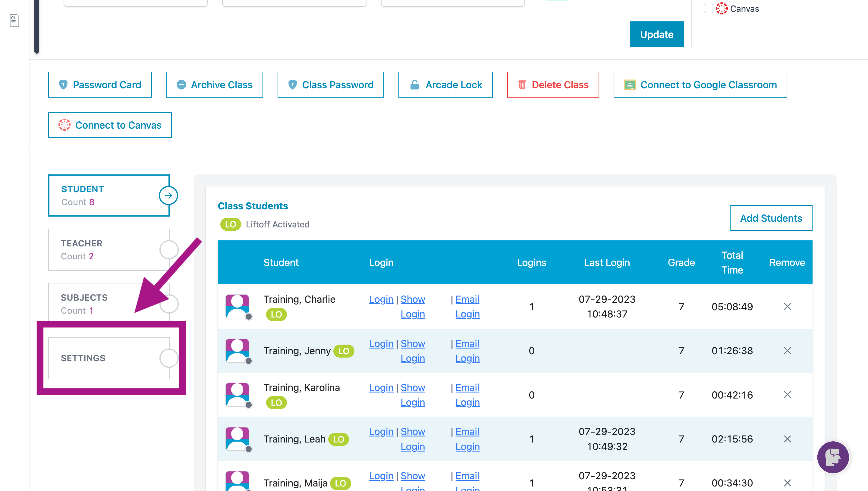Click the LO badge next to Training, Maija
The image size is (868, 491).
coord(340,483)
